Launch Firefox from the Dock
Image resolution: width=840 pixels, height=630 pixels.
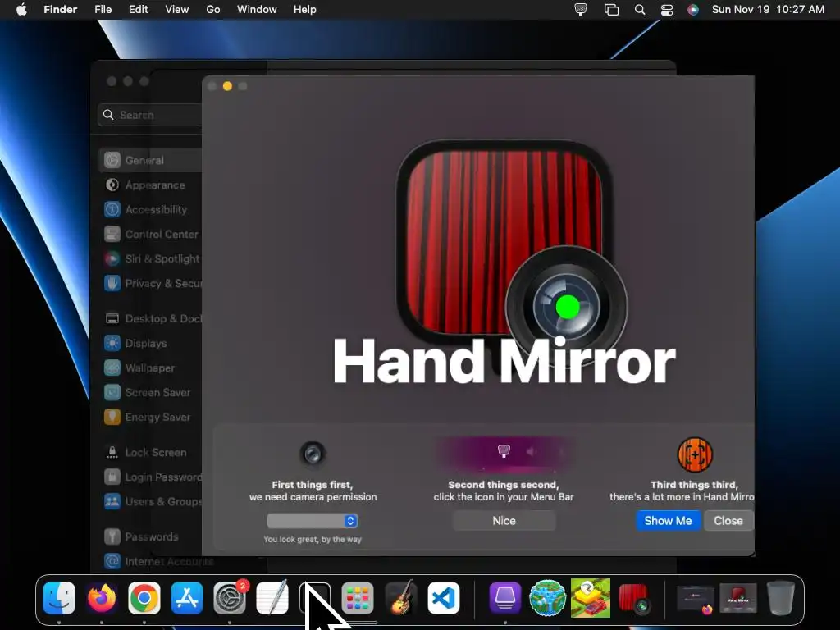tap(102, 597)
